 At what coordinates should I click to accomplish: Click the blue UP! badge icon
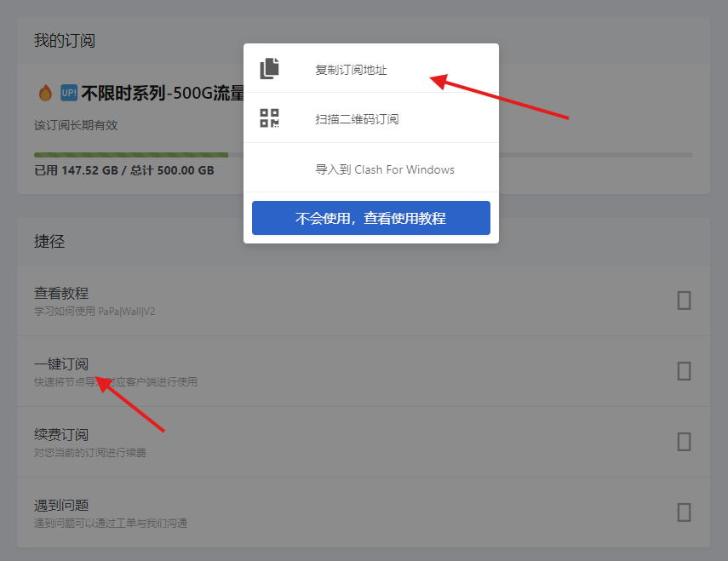click(69, 93)
